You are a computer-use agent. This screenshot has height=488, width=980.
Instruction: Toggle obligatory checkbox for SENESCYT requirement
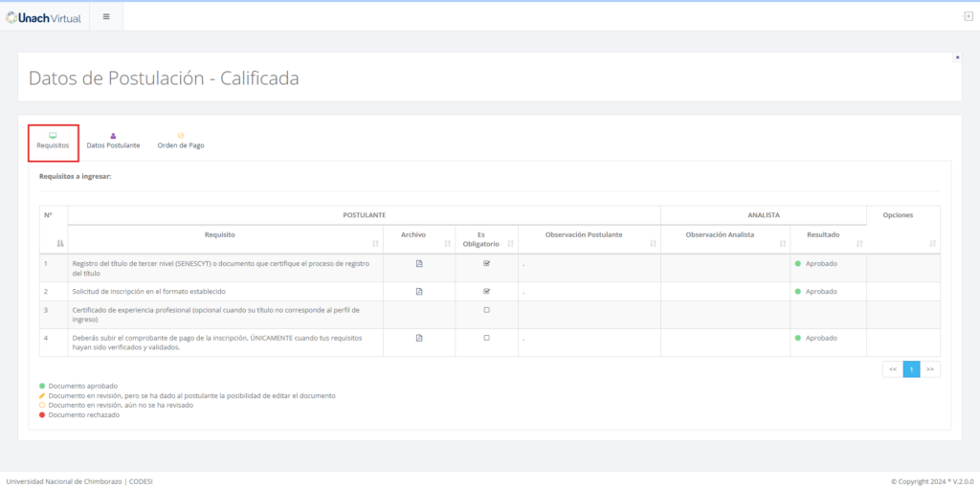486,264
